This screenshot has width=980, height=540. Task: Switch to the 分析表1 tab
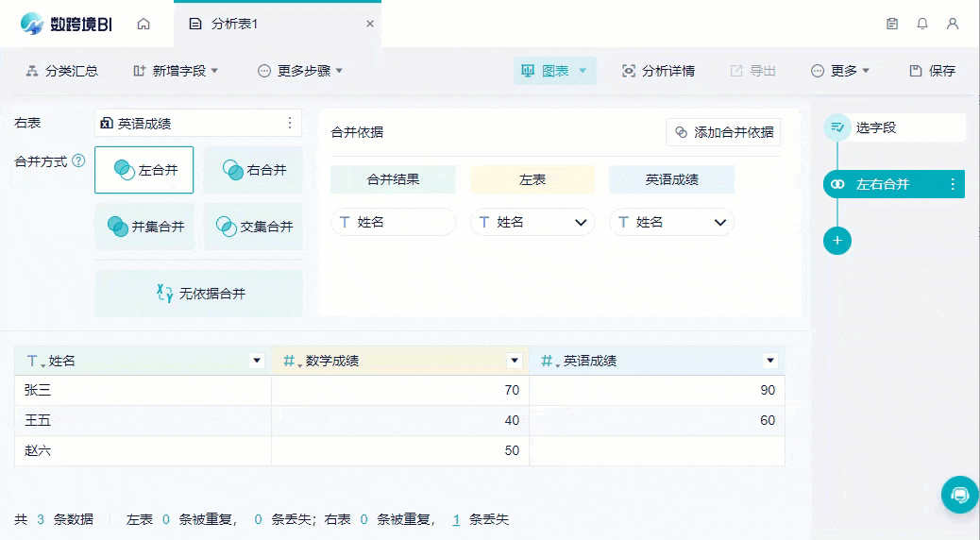278,24
